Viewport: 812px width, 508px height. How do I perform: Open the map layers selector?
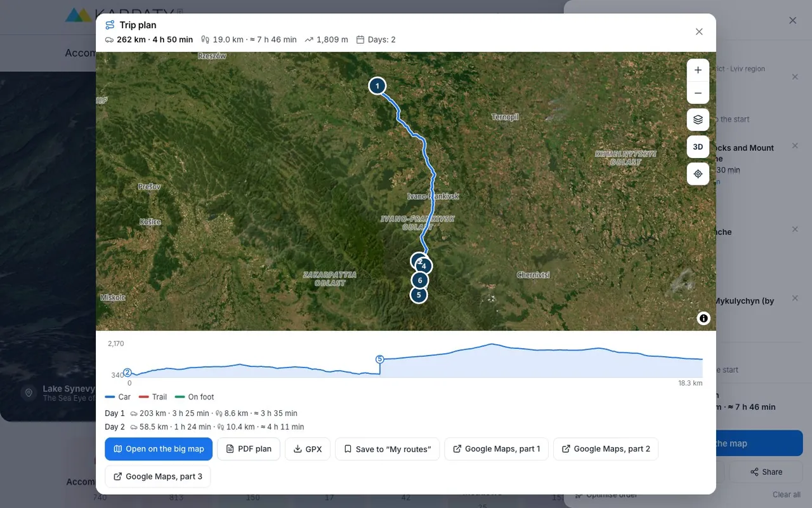(698, 119)
